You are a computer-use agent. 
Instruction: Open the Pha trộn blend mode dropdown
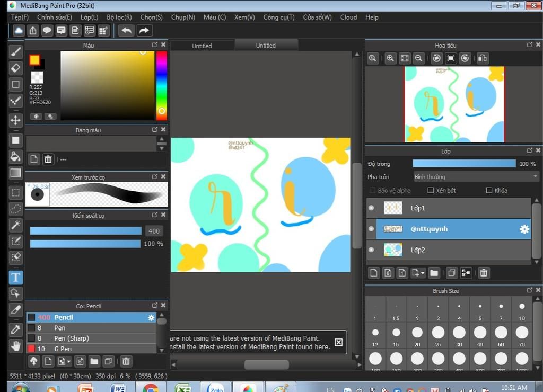point(476,177)
